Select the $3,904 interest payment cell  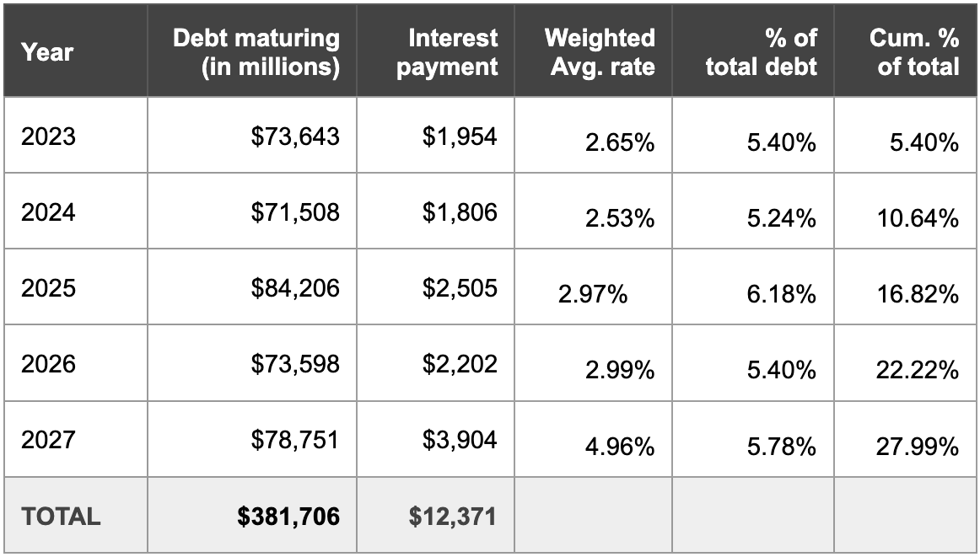coord(460,440)
